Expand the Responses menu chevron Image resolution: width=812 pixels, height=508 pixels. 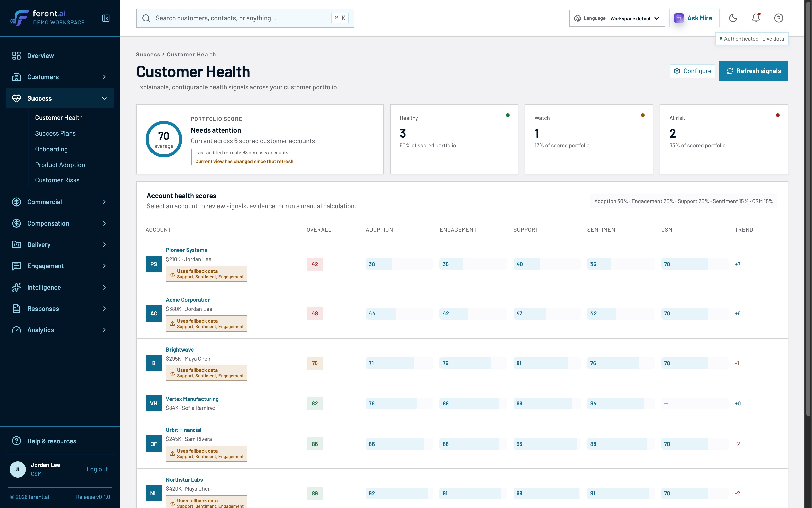click(x=104, y=308)
